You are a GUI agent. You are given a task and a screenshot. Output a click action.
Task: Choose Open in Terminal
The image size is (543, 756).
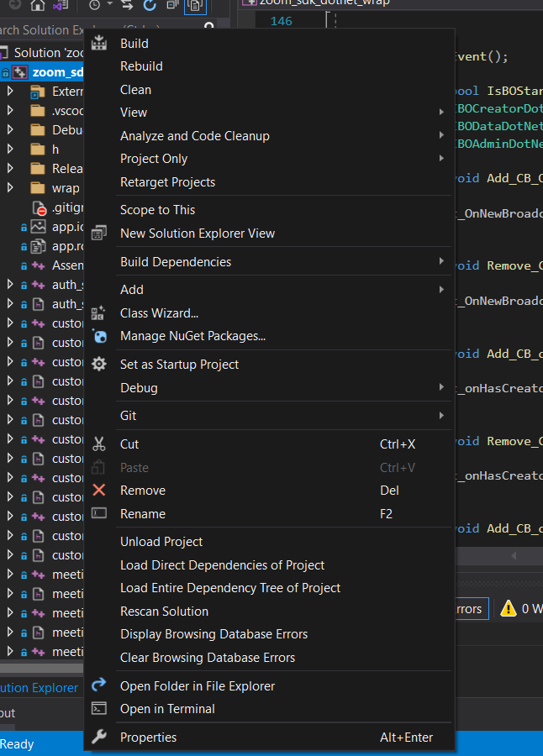pos(269,709)
